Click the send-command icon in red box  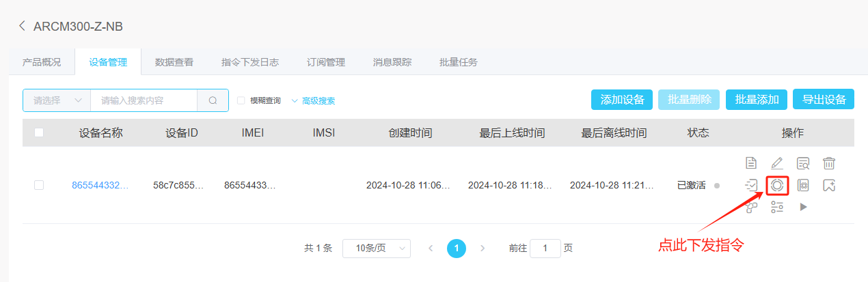[777, 185]
